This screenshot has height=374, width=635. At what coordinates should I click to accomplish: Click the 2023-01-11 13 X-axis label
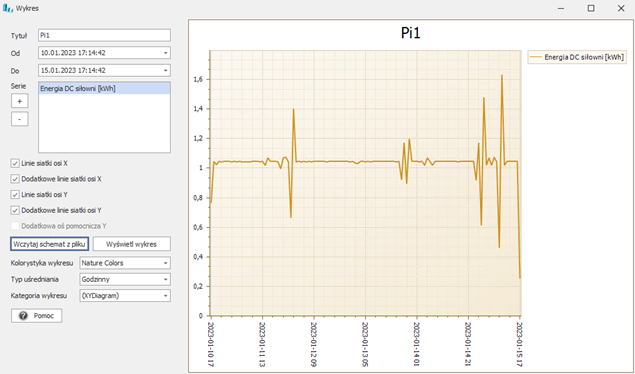(x=262, y=345)
